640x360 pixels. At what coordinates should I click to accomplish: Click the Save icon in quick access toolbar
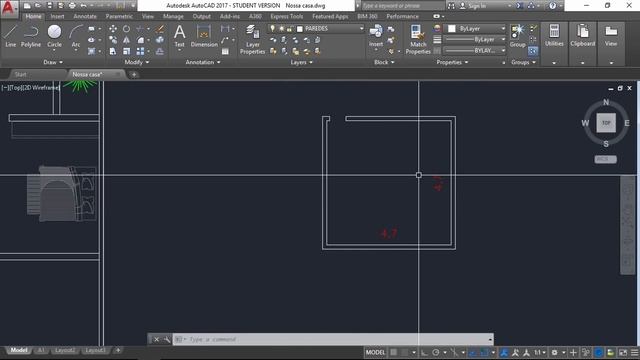coord(49,6)
